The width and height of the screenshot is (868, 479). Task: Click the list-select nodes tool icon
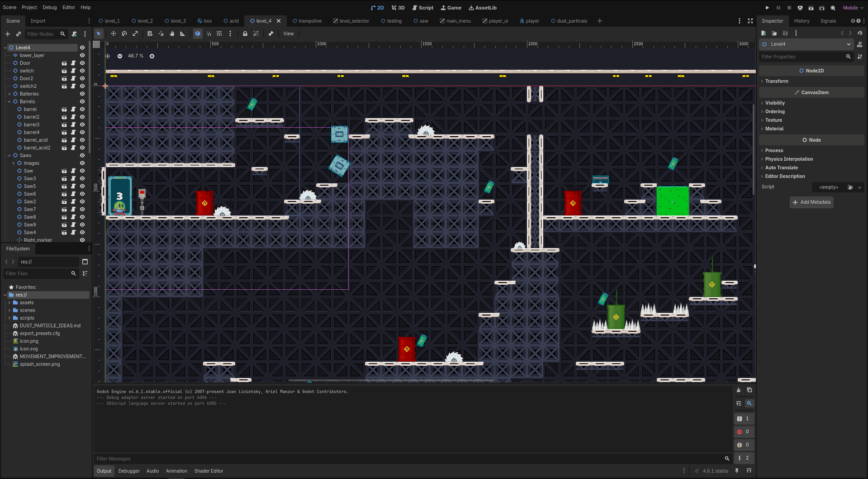(x=150, y=34)
